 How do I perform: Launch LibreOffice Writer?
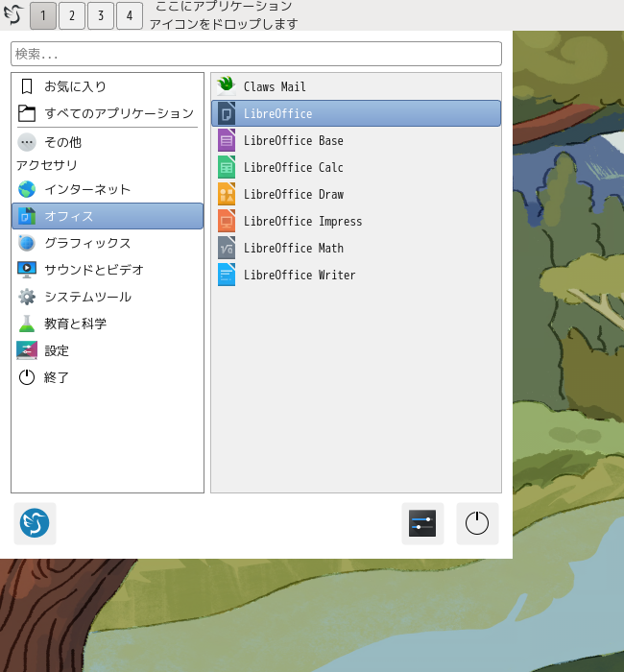(x=356, y=275)
